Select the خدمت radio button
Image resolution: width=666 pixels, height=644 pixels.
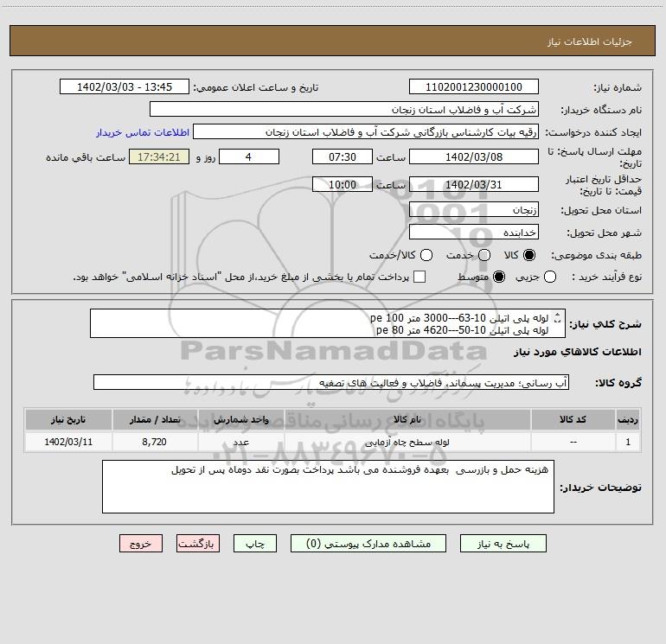click(x=484, y=255)
